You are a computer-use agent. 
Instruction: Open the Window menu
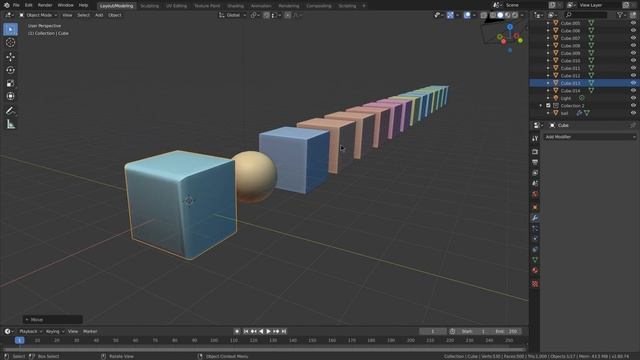tap(65, 5)
